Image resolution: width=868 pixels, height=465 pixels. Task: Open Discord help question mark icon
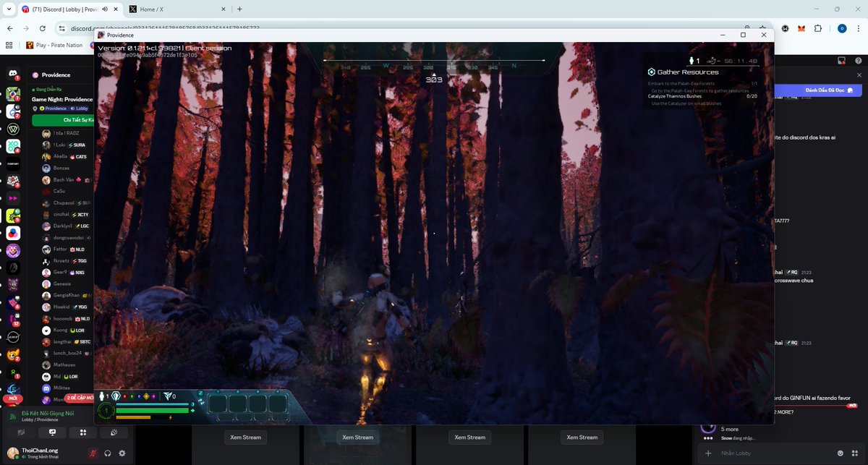pos(857,61)
